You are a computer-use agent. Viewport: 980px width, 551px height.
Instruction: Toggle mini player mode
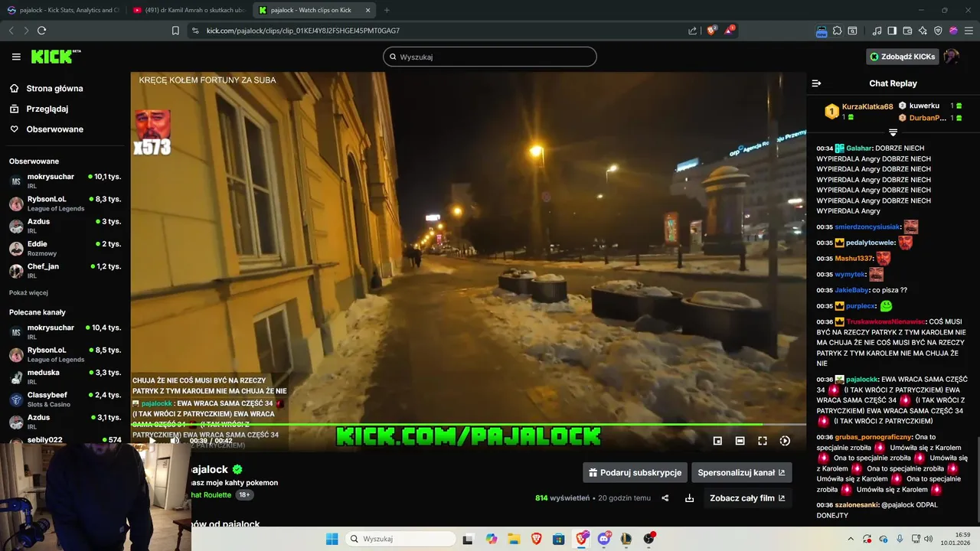(717, 441)
